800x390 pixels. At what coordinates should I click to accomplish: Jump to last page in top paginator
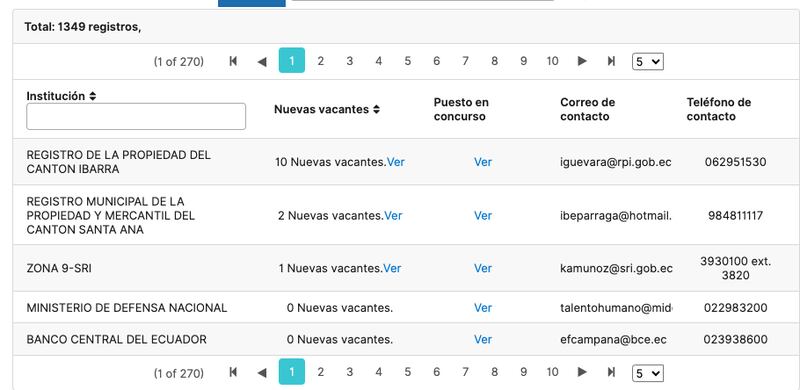611,61
